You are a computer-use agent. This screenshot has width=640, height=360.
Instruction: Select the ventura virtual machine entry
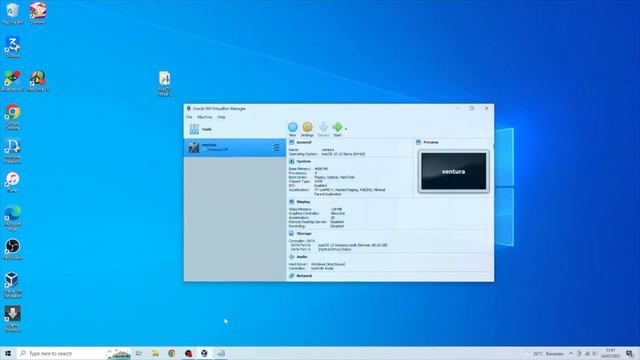point(235,147)
